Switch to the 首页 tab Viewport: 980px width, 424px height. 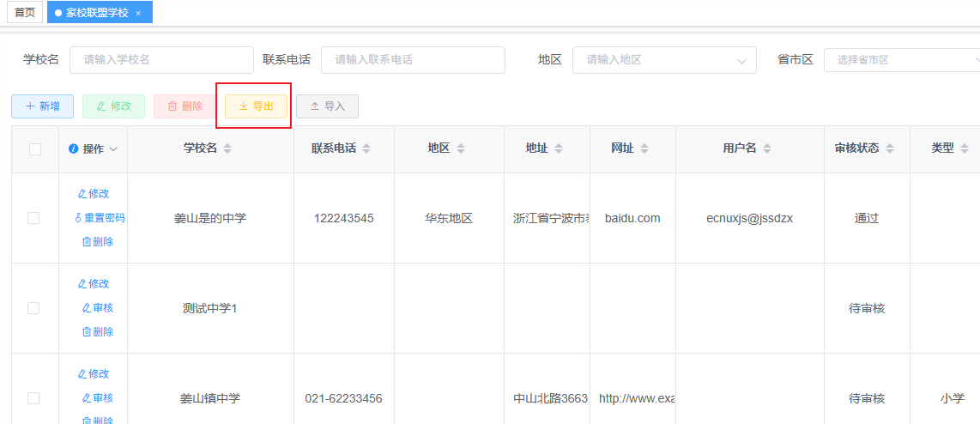[25, 13]
